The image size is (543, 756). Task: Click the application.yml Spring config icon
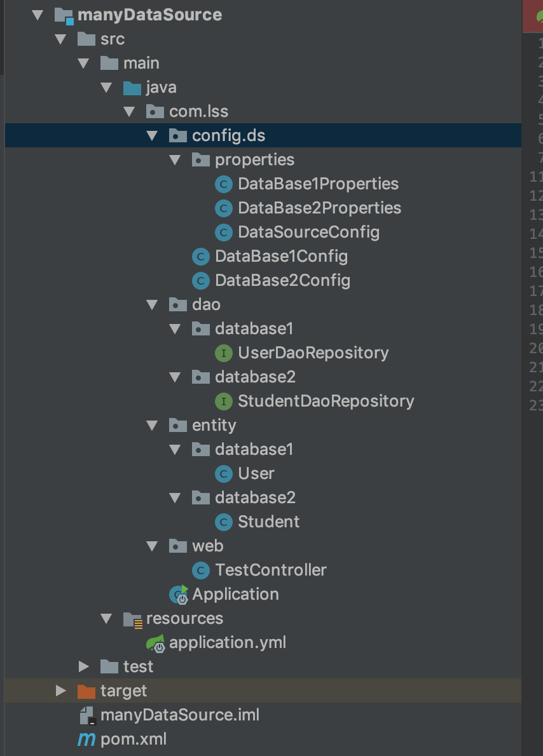[156, 643]
